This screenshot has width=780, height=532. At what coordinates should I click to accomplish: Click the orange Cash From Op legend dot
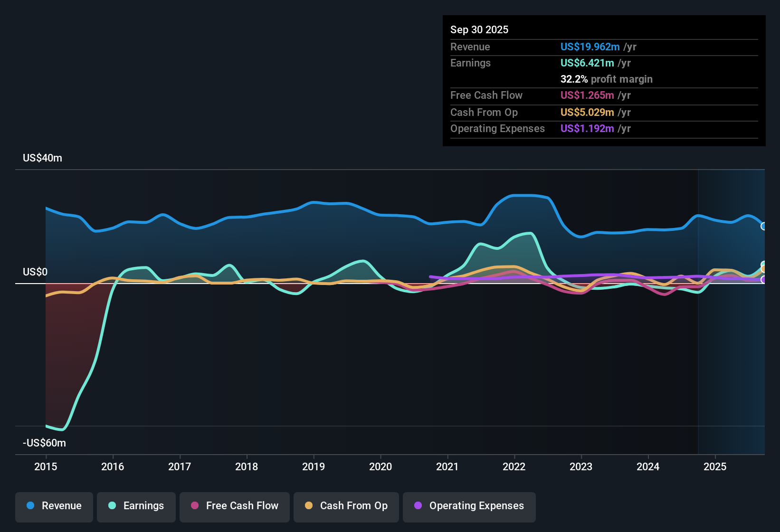[x=308, y=506]
